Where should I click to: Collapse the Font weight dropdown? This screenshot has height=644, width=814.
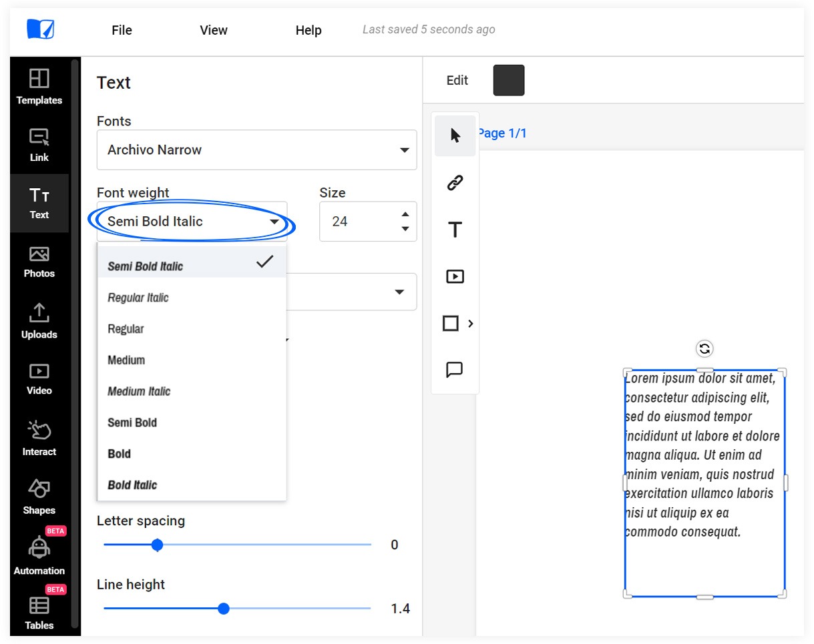[x=192, y=222]
